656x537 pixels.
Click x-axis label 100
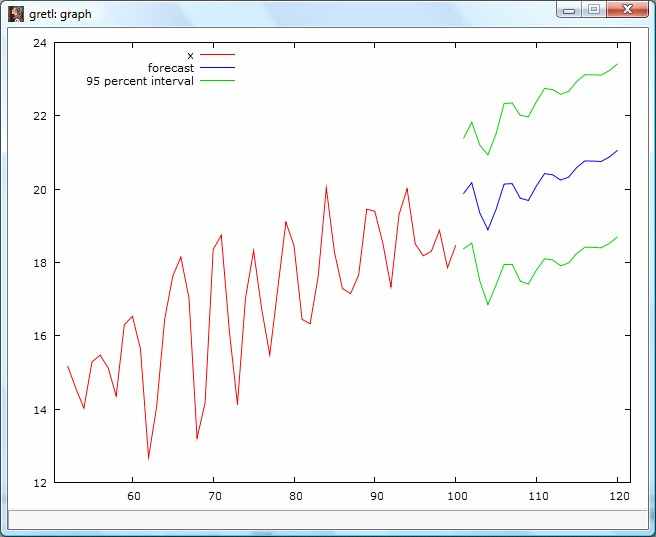457,496
